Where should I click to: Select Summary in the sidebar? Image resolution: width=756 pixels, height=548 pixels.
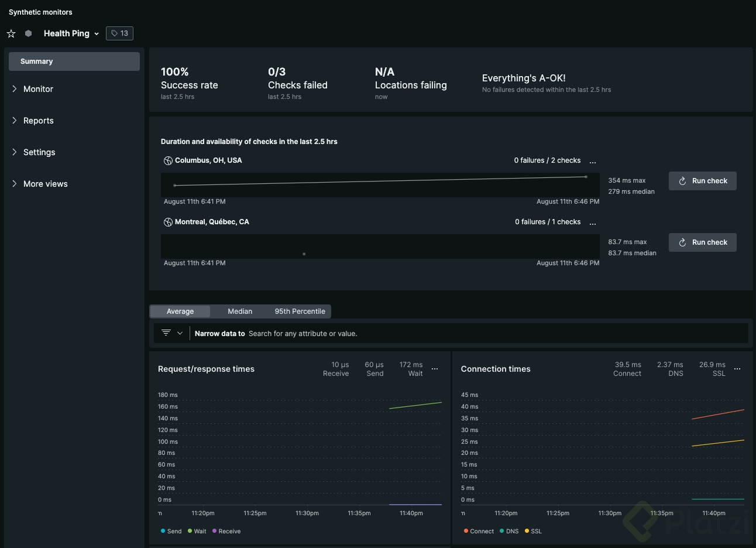[x=74, y=61]
